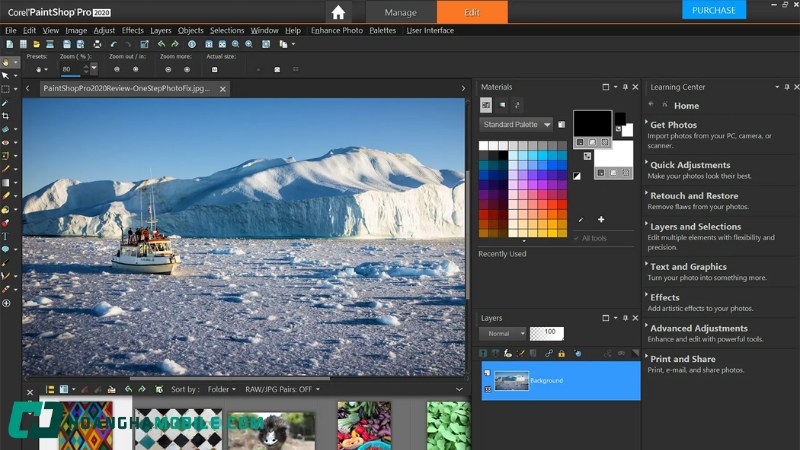Click the add-to-palette plus icon in Materials
Image resolution: width=800 pixels, height=450 pixels.
click(x=601, y=219)
